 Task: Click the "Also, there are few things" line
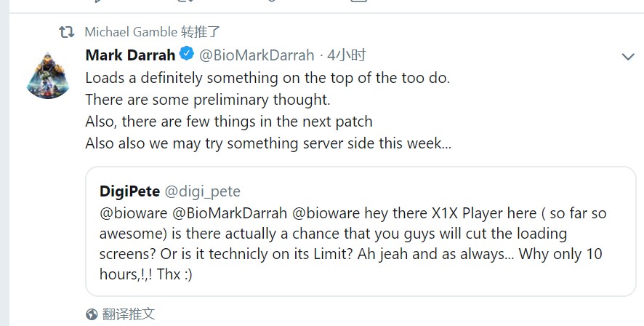[x=228, y=122]
